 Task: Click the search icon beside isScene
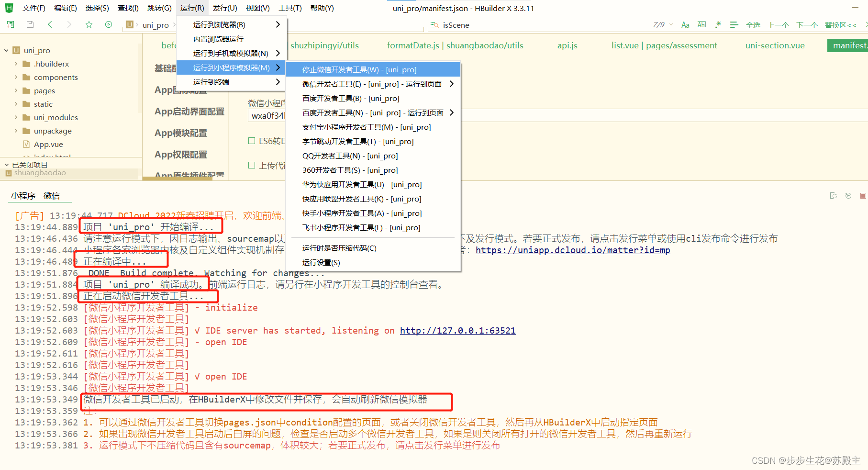(x=434, y=25)
